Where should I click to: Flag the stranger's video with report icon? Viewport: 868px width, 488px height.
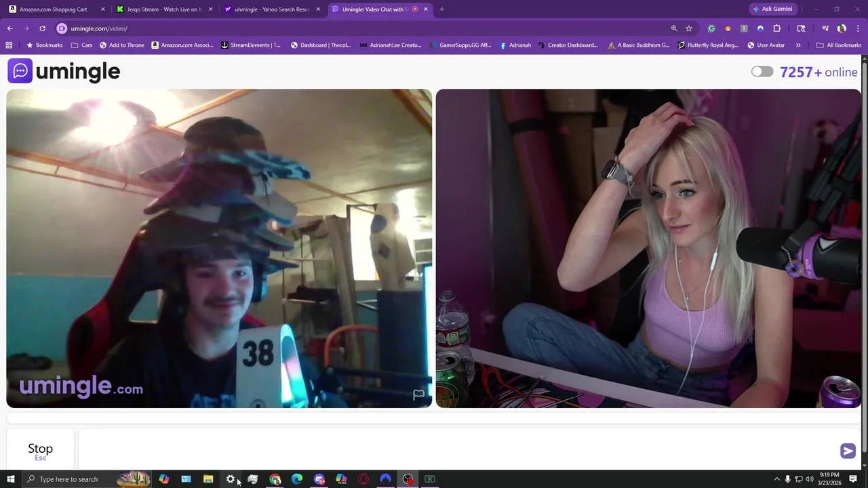[x=418, y=394]
